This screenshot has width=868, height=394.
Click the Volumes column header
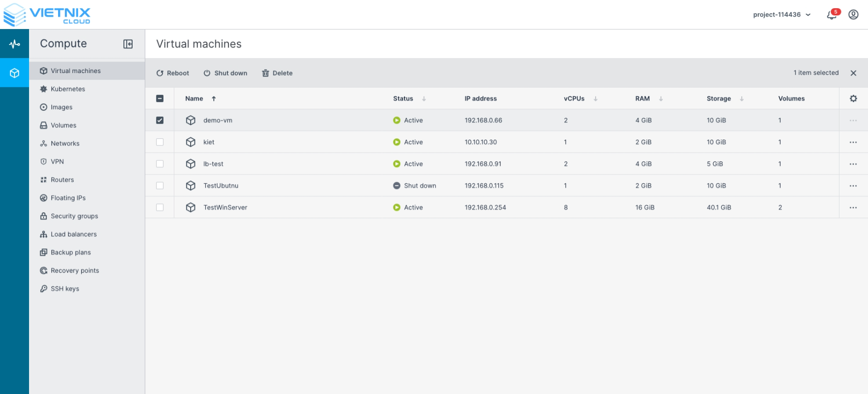tap(792, 99)
